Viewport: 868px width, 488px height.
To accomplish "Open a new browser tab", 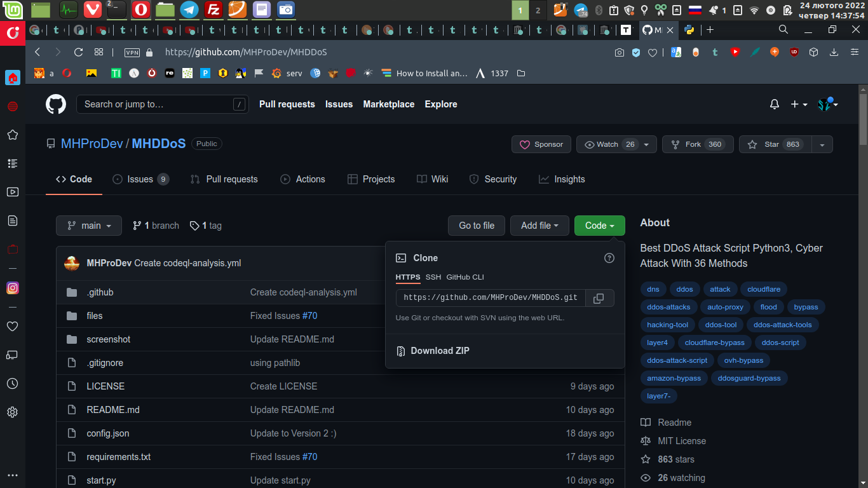I will pyautogui.click(x=710, y=30).
